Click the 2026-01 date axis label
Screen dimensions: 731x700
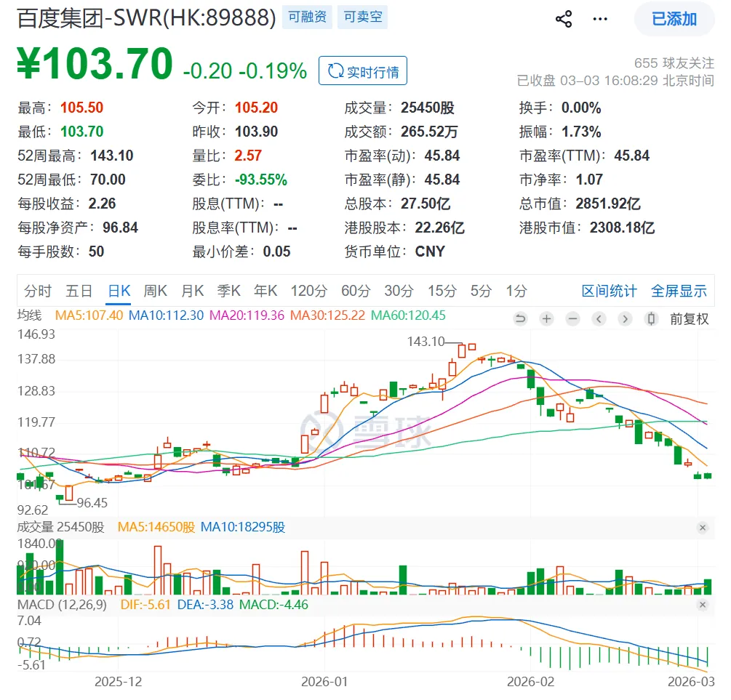pos(324,682)
